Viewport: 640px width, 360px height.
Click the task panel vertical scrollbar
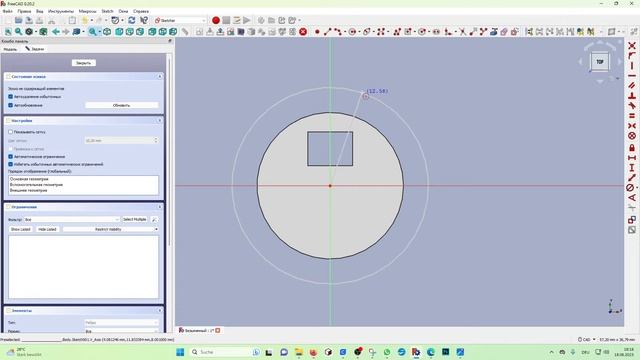[169, 151]
